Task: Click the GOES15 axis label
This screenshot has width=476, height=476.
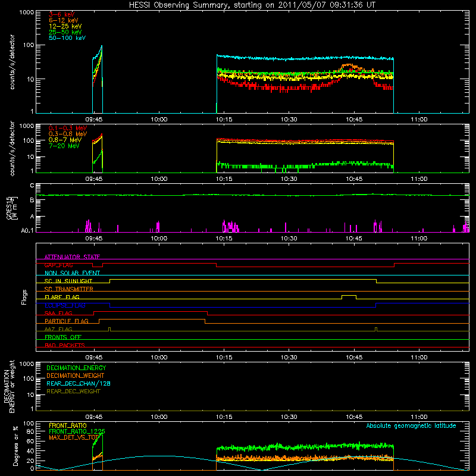Action: pyautogui.click(x=11, y=208)
